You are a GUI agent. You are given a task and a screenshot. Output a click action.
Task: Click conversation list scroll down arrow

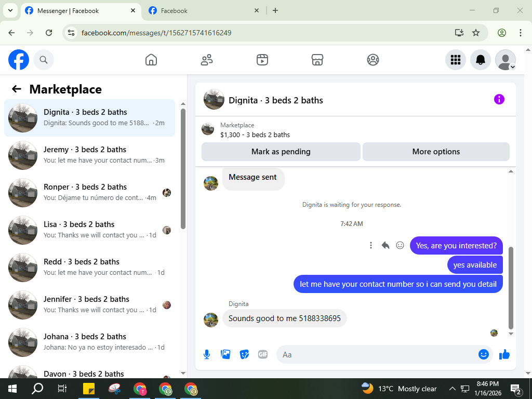183,373
